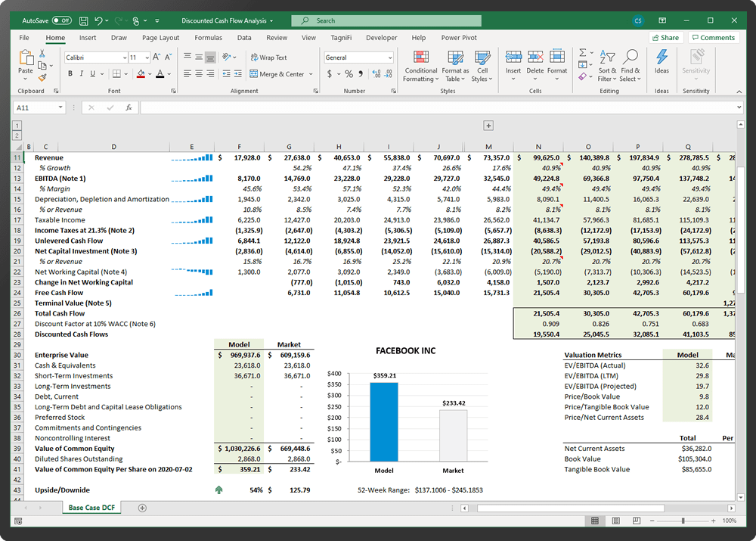Open Conditional Formatting
This screenshot has width=756, height=541.
point(420,66)
